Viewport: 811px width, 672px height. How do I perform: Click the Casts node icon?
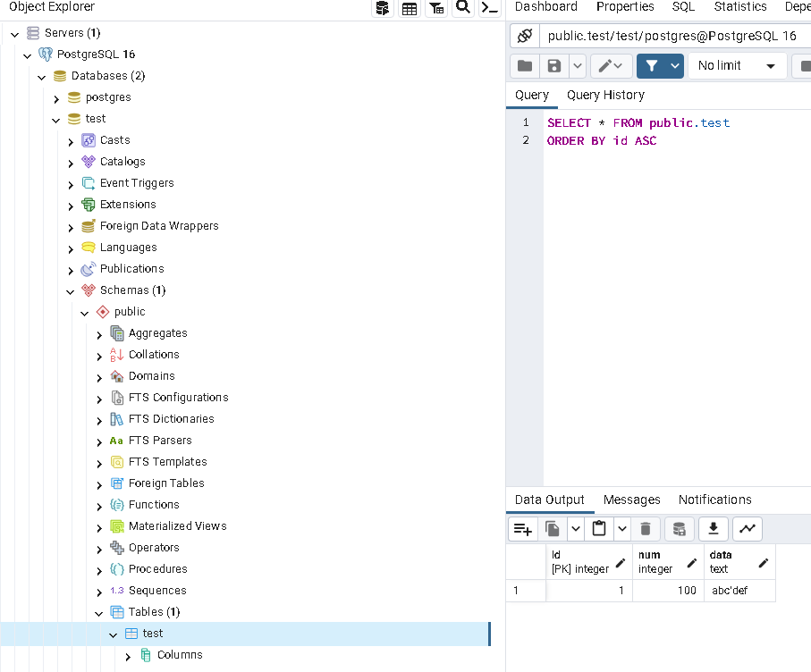pos(89,140)
